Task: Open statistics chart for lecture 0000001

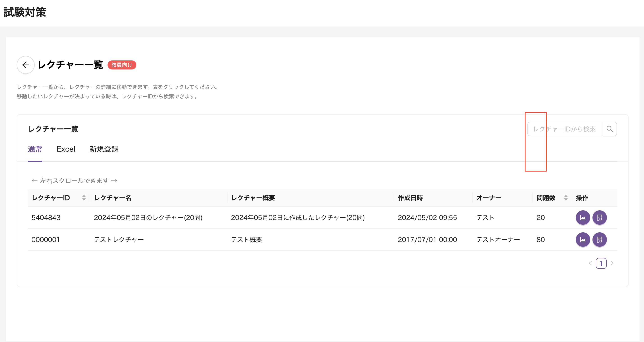Action: [x=583, y=239]
